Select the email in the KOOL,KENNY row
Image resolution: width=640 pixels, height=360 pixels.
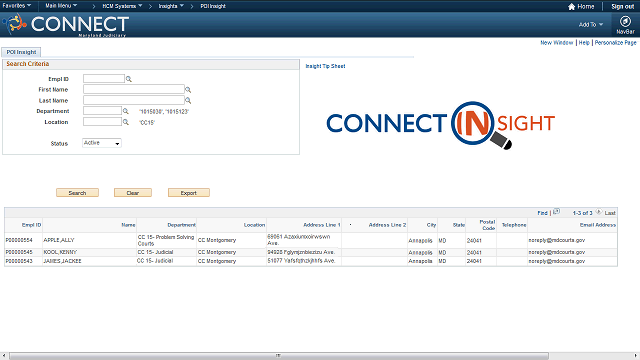[557, 252]
